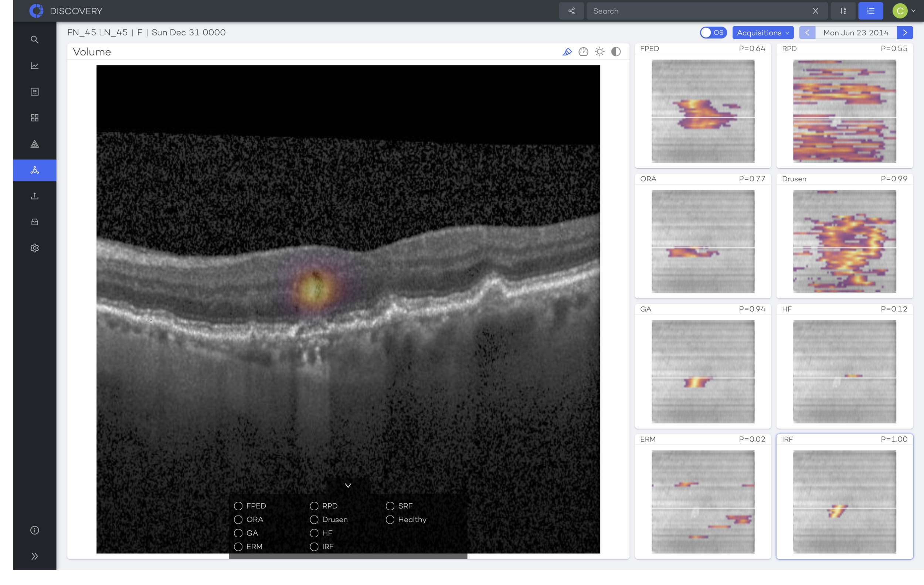The width and height of the screenshot is (924, 585).
Task: Go to previous acquisition date
Action: (807, 33)
